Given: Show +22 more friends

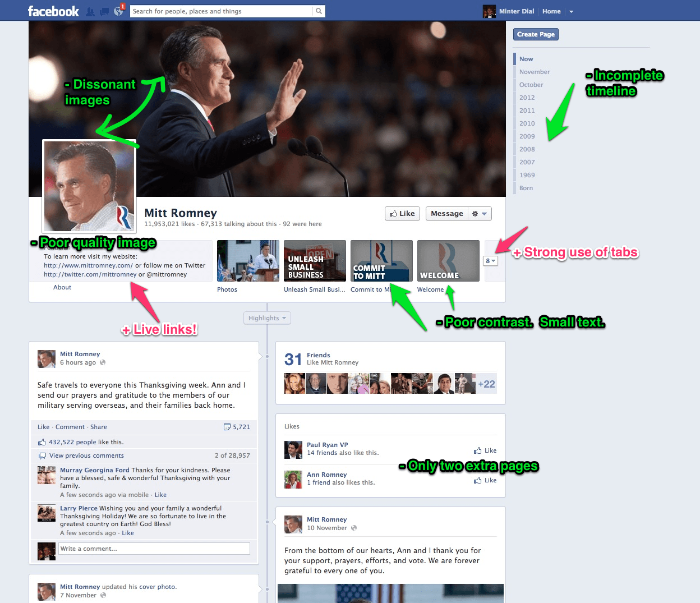Looking at the screenshot, I should 486,384.
